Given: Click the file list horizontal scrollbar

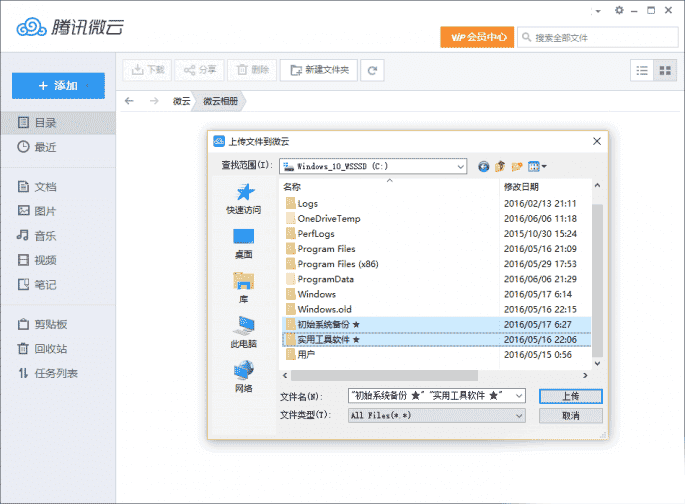Looking at the screenshot, I should click(384, 375).
